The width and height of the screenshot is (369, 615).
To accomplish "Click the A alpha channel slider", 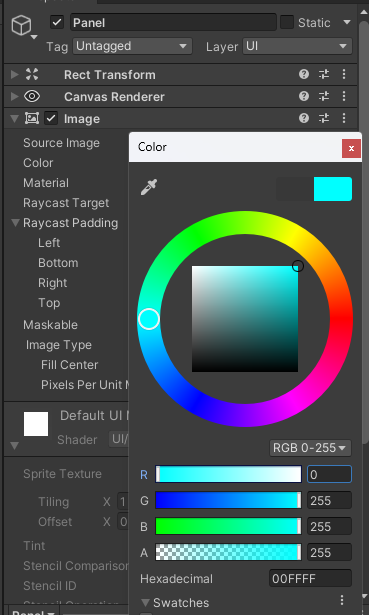I will [x=228, y=552].
